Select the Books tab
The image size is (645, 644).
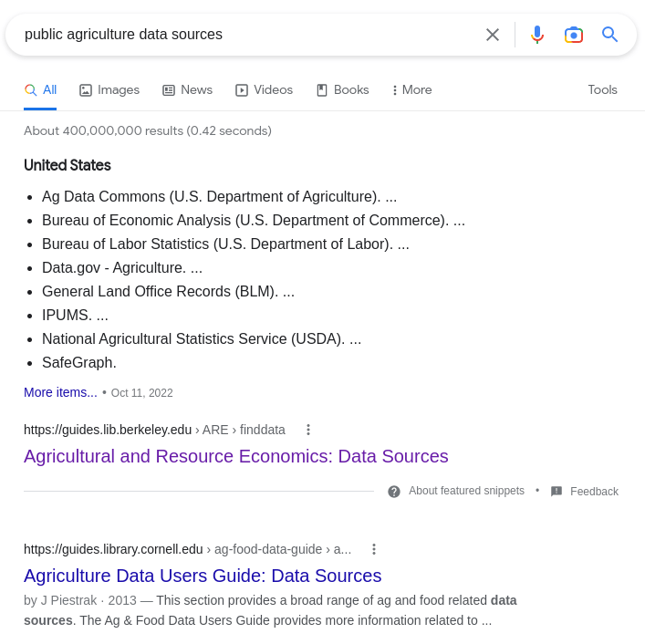click(343, 90)
